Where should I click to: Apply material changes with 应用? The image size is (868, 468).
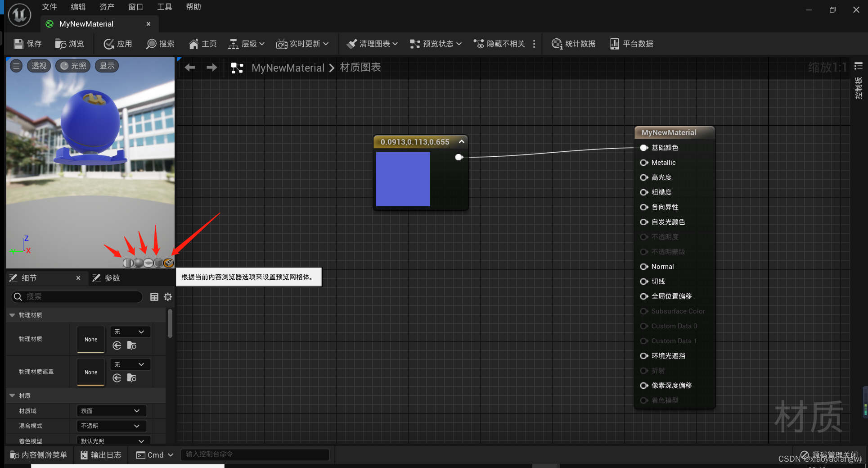pyautogui.click(x=118, y=44)
